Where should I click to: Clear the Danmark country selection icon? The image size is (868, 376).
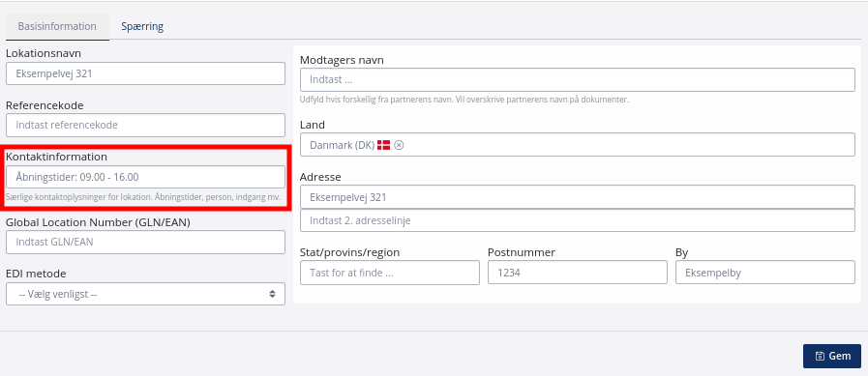point(399,145)
